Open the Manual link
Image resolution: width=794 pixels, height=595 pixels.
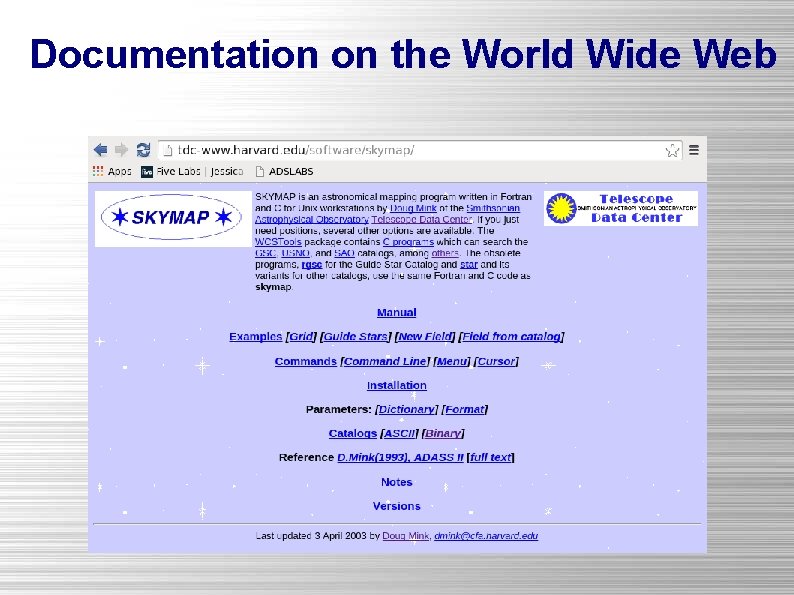pos(396,312)
